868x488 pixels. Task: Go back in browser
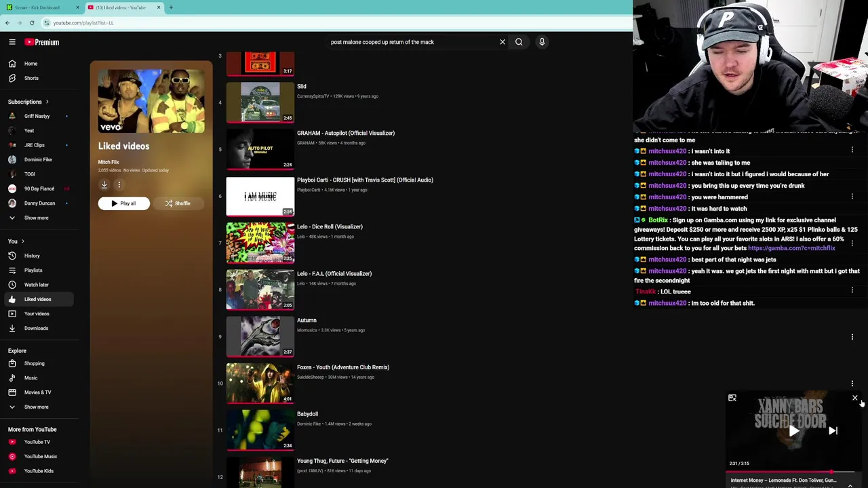[x=7, y=23]
